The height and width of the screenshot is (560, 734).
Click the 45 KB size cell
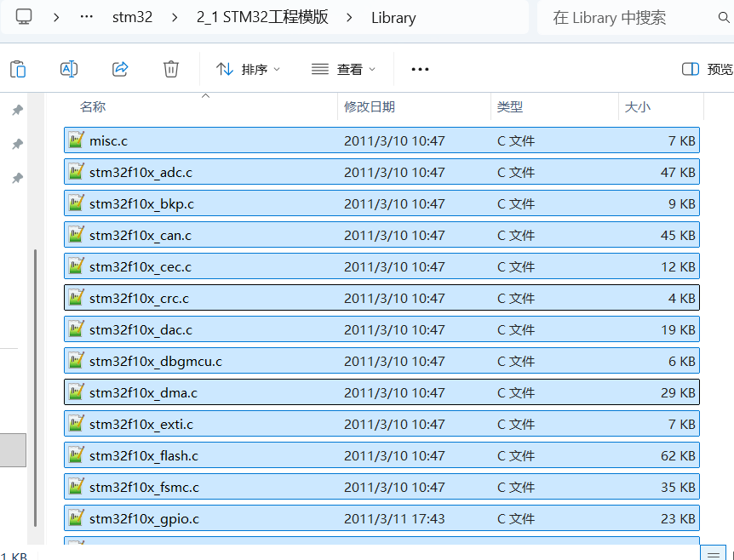click(x=678, y=236)
